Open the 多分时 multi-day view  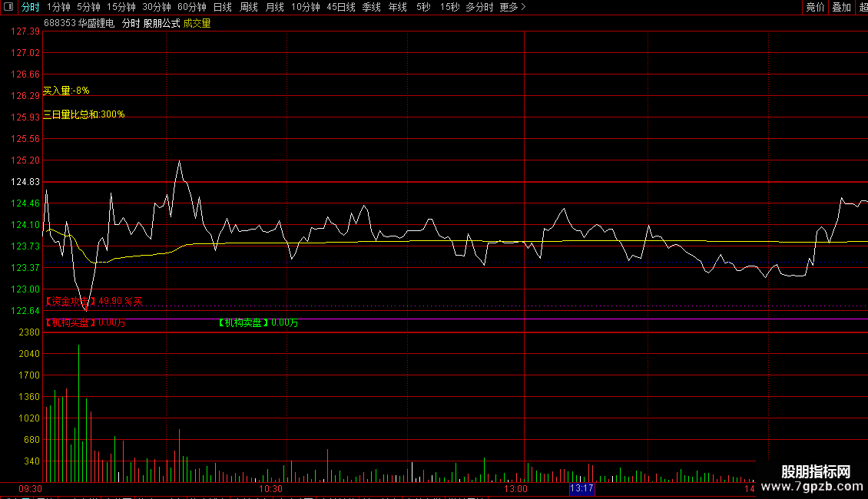479,7
